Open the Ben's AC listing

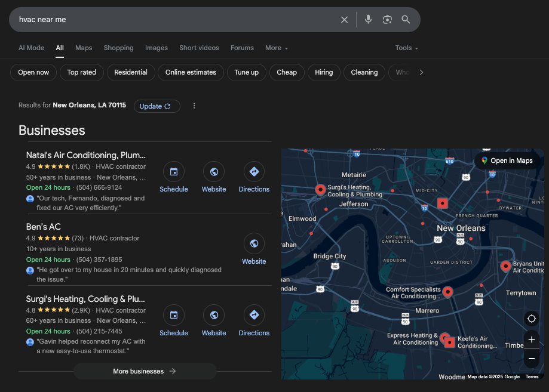point(44,227)
